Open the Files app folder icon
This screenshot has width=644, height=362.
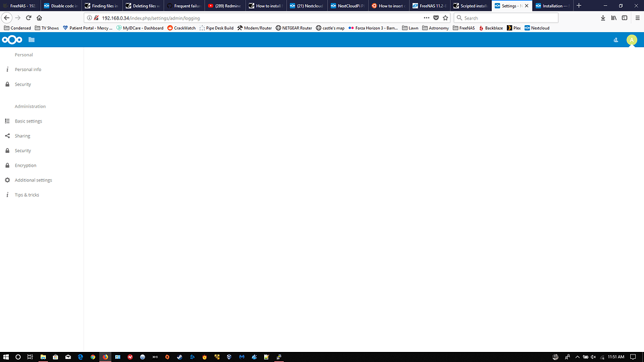click(30, 40)
